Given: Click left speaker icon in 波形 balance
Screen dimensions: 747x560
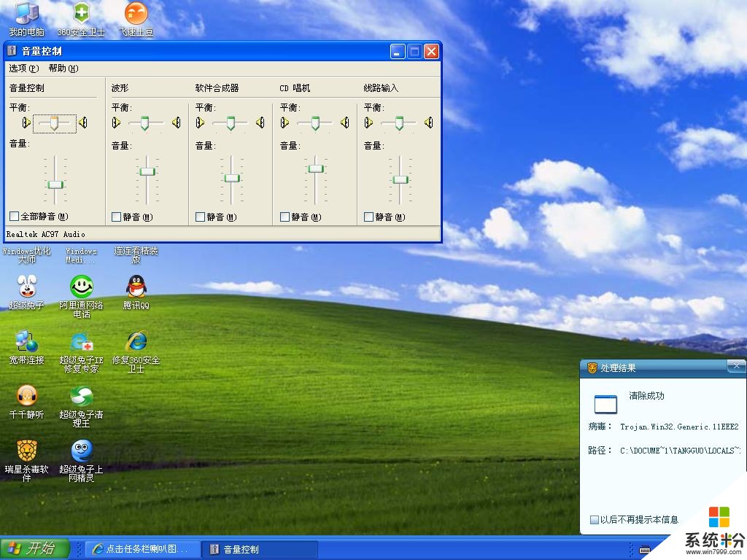Looking at the screenshot, I should (116, 122).
